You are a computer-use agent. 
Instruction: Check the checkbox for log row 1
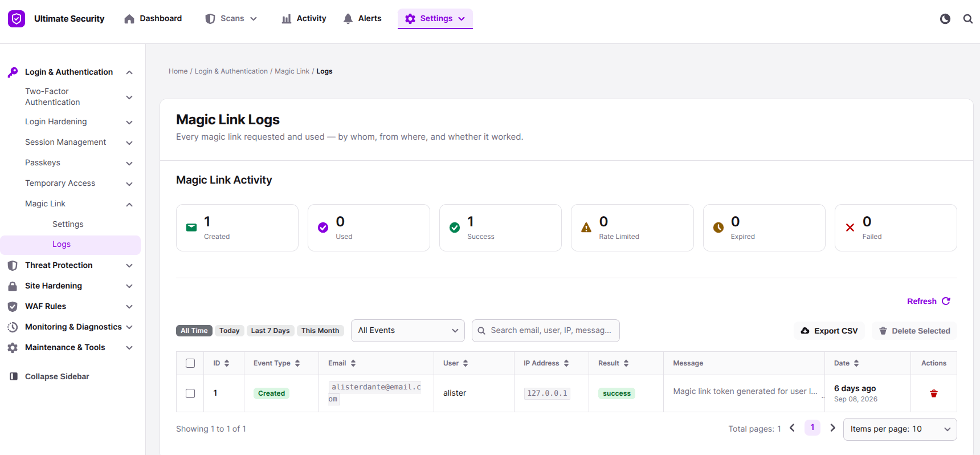click(x=190, y=393)
